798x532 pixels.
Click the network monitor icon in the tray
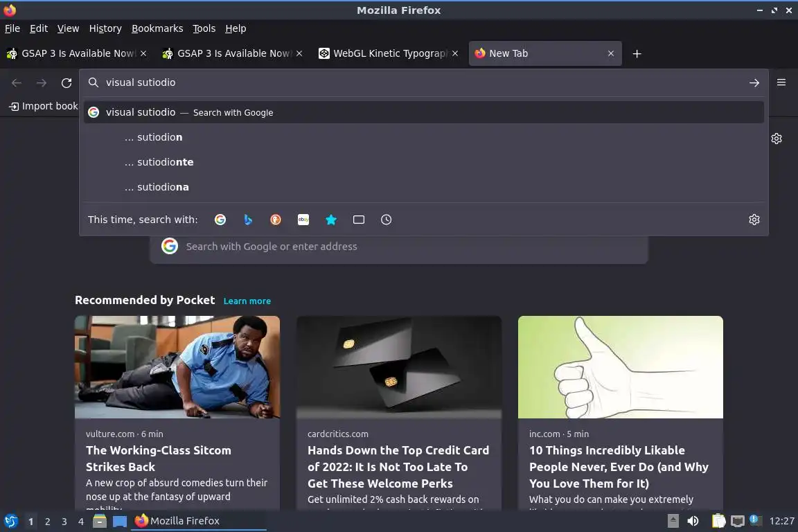coord(738,521)
